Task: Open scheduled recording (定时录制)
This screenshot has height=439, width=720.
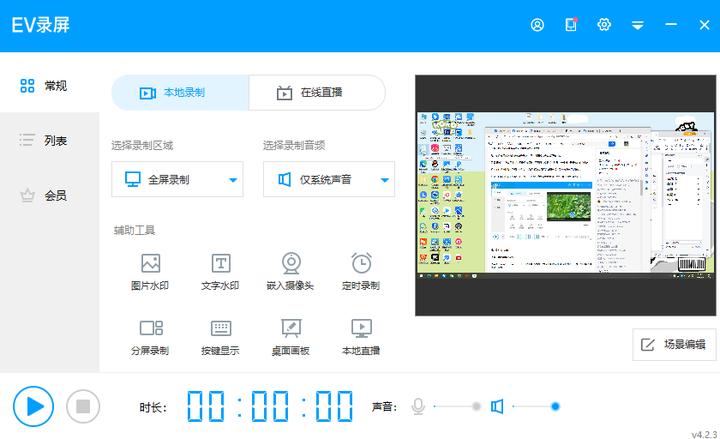Action: tap(361, 271)
